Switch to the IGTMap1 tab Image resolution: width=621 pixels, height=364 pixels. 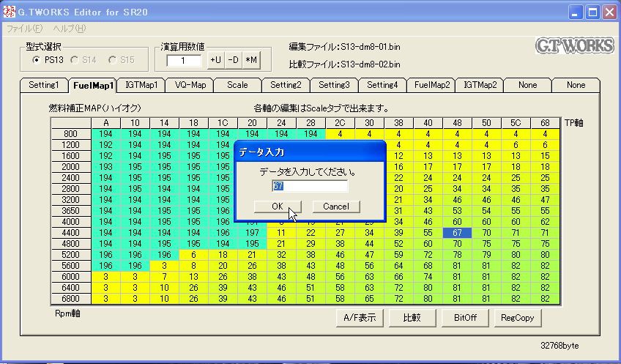(141, 85)
